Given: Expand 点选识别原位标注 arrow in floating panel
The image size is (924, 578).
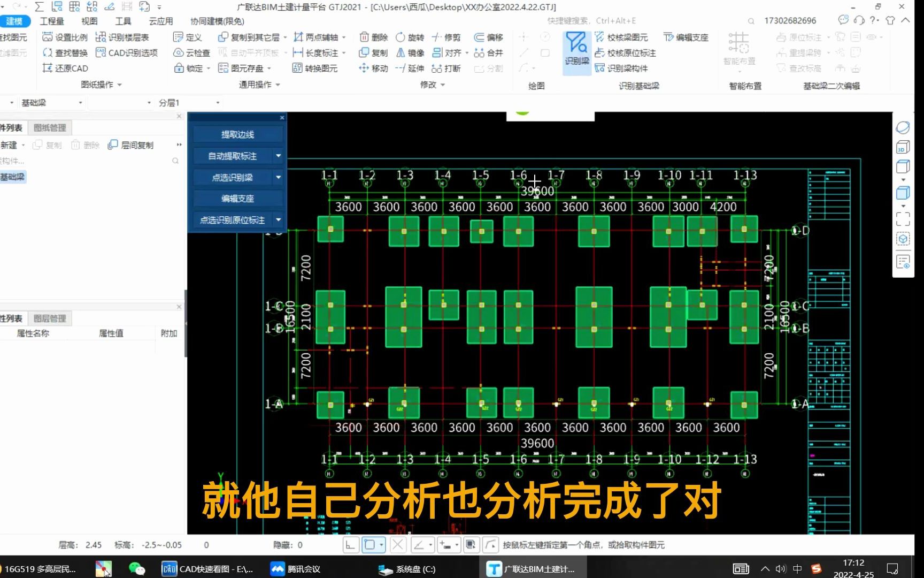Looking at the screenshot, I should coord(278,220).
